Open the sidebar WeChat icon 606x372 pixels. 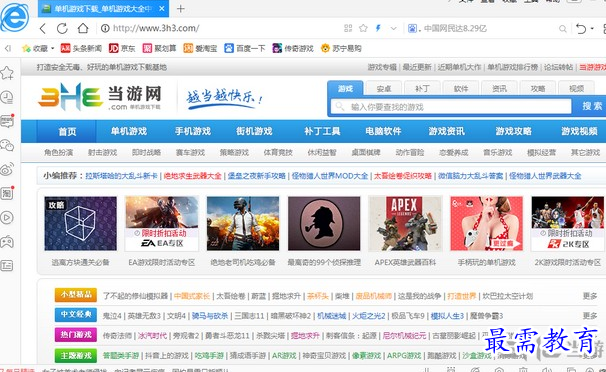click(x=7, y=145)
